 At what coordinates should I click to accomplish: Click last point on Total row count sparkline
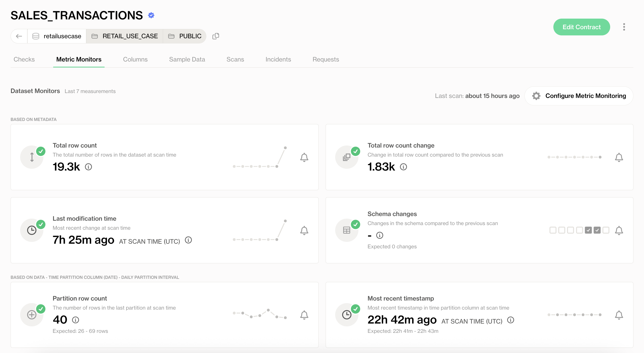[x=285, y=148]
